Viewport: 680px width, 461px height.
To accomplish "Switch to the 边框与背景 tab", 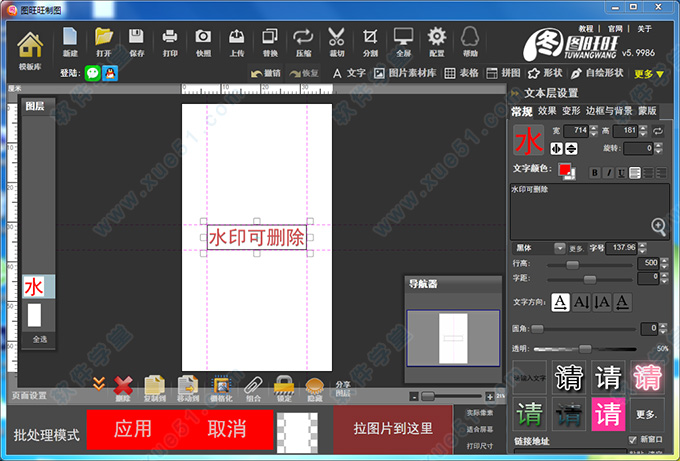I will point(610,111).
